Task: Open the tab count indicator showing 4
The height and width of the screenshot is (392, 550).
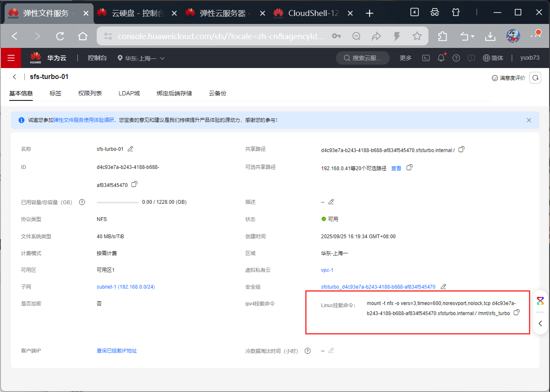Action: pyautogui.click(x=415, y=12)
